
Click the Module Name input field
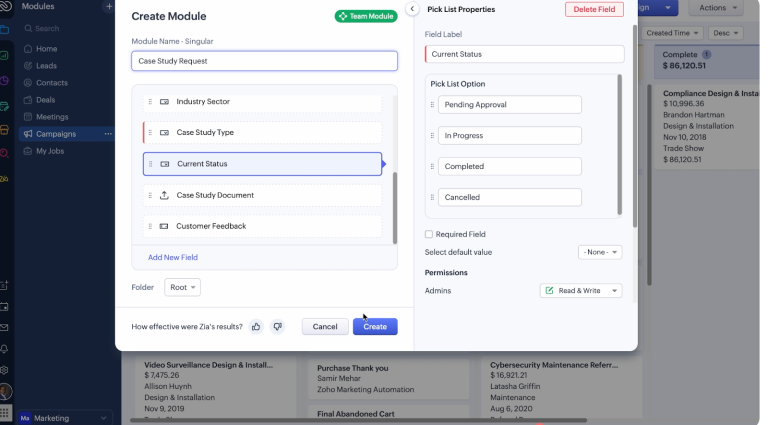point(264,61)
